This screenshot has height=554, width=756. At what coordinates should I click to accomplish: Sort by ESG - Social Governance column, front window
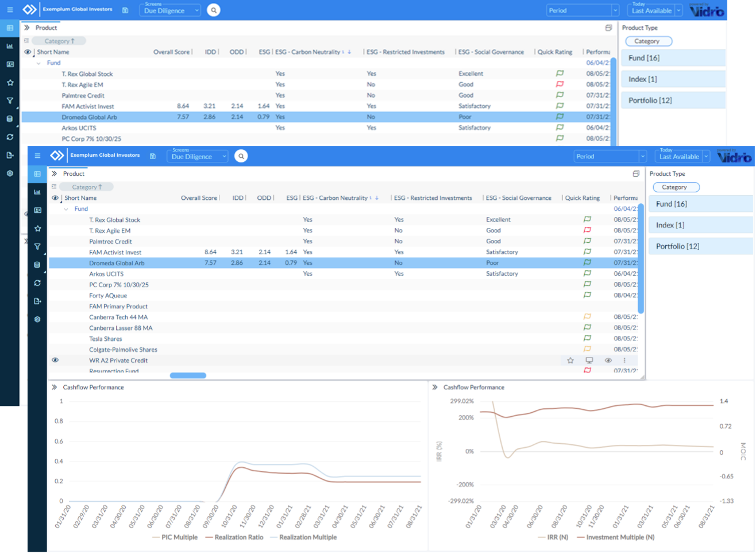tap(518, 198)
